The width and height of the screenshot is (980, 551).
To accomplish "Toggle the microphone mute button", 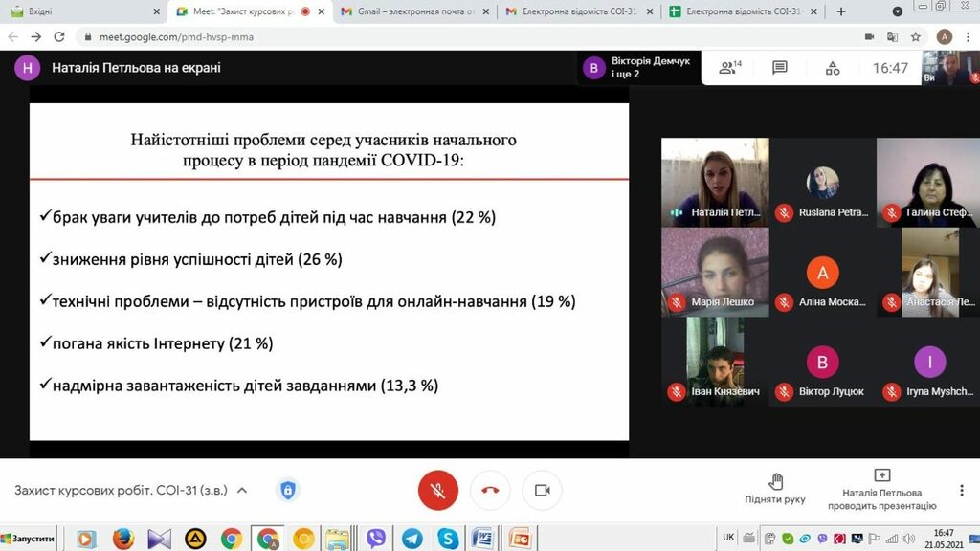I will pyautogui.click(x=438, y=491).
